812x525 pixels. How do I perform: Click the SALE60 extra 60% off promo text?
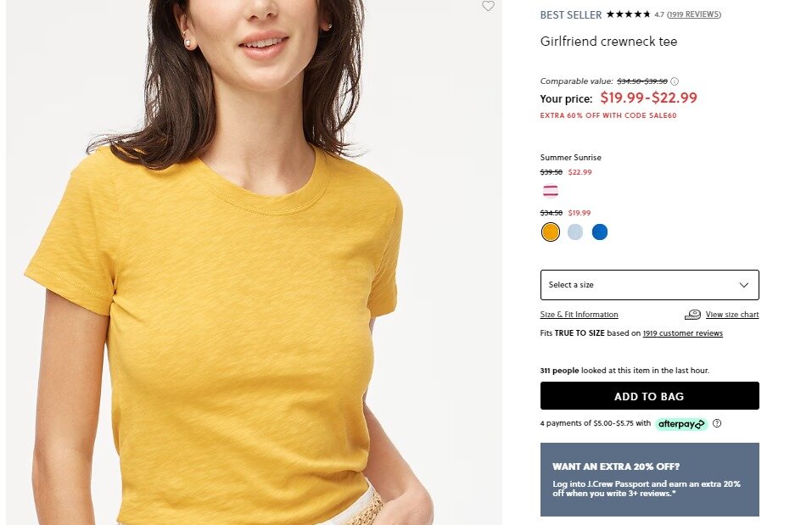pyautogui.click(x=608, y=115)
